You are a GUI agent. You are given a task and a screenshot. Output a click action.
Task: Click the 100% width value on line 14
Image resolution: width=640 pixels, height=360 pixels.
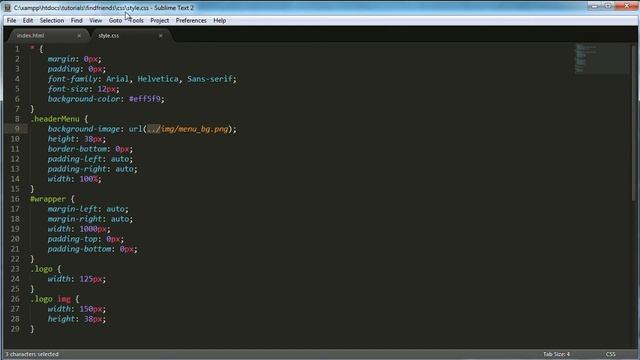coord(89,179)
